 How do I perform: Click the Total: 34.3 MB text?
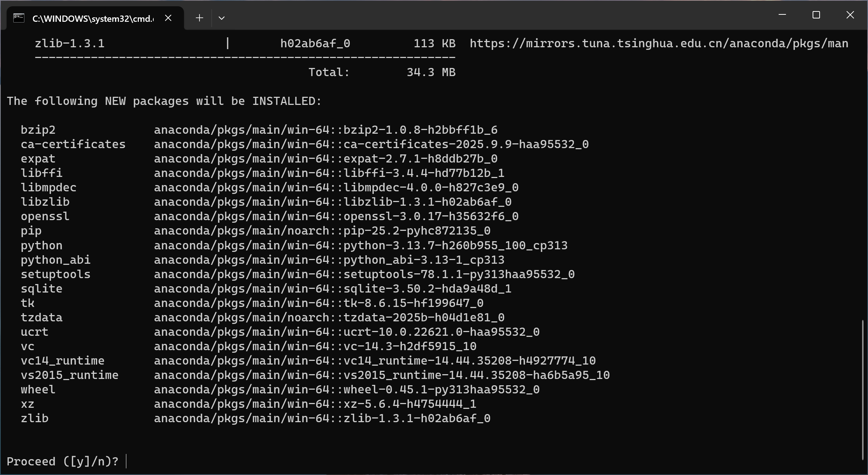pos(382,72)
